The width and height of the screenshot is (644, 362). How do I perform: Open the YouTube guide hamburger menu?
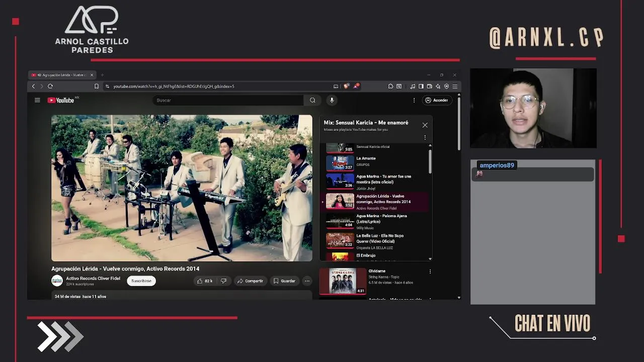37,100
